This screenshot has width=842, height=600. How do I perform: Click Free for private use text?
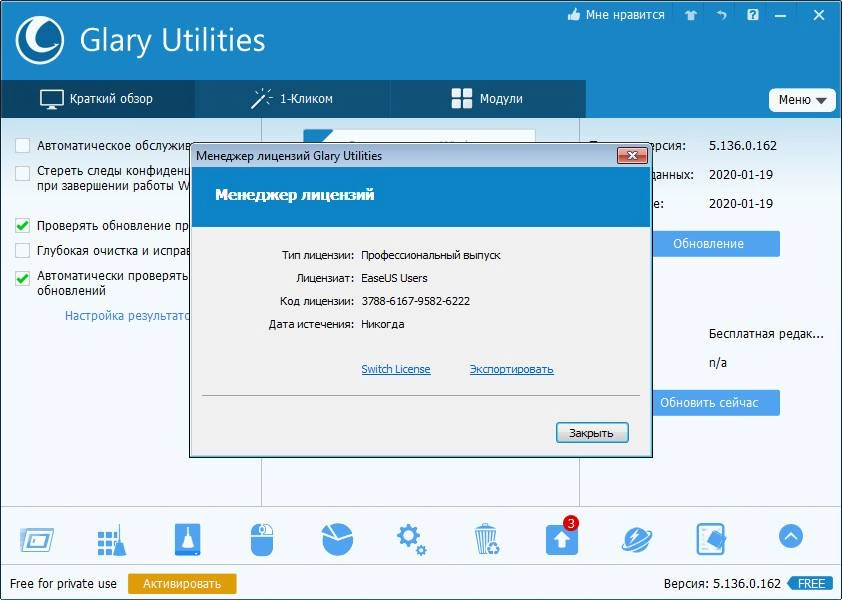(63, 584)
